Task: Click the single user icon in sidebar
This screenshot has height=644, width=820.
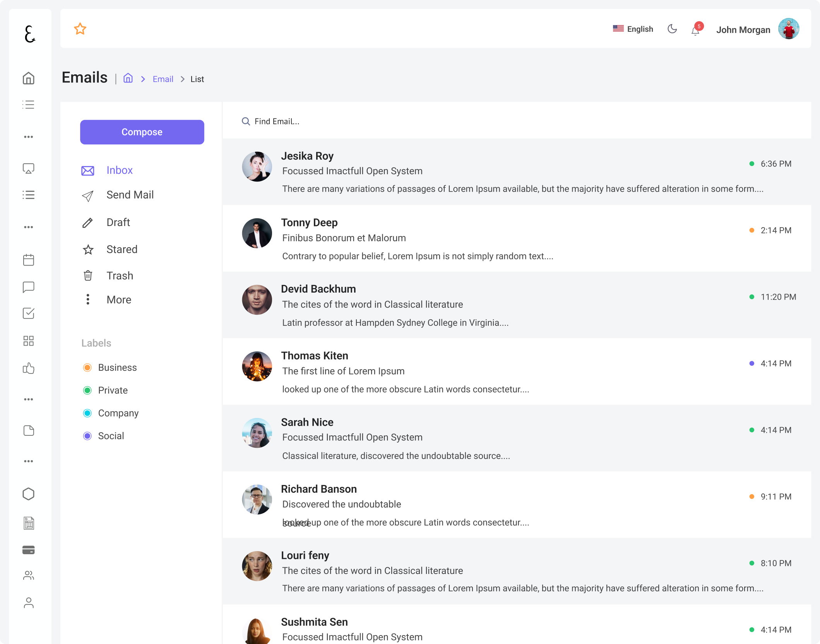Action: 29,603
